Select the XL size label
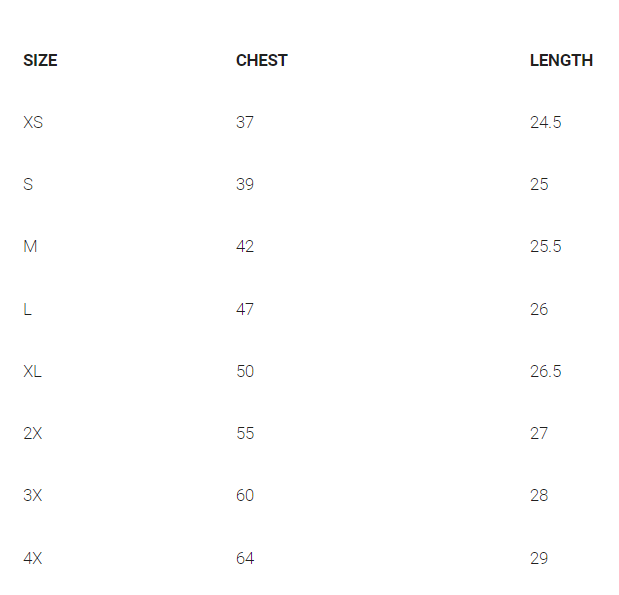This screenshot has height=595, width=619. tap(33, 371)
